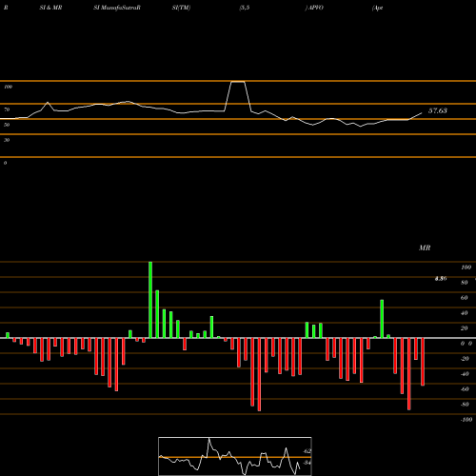476x476 pixels.
Task: Select the 'SI MunafaSutraR' header text
Action: 117,8
